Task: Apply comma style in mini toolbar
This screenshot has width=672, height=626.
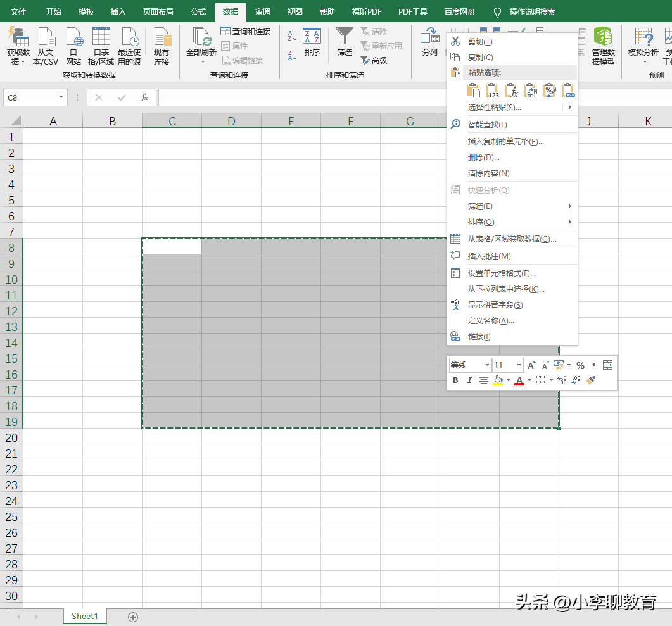Action: click(593, 365)
